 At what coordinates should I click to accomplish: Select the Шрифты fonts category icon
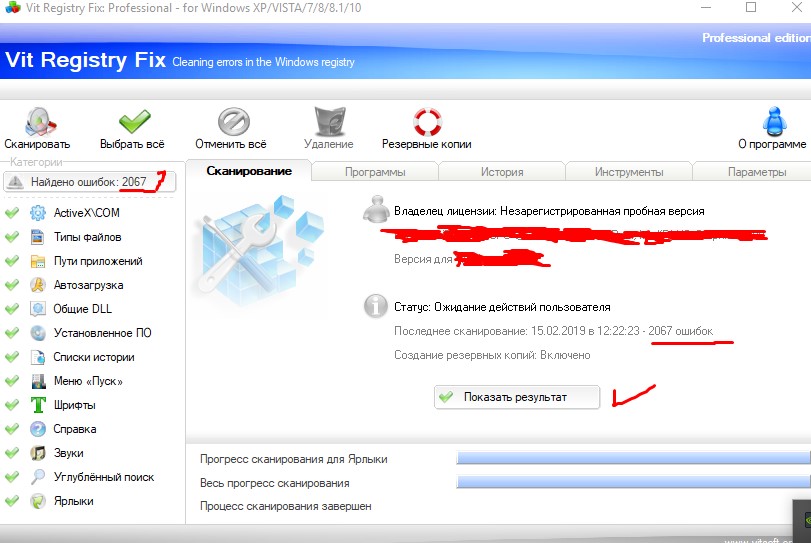pyautogui.click(x=38, y=404)
